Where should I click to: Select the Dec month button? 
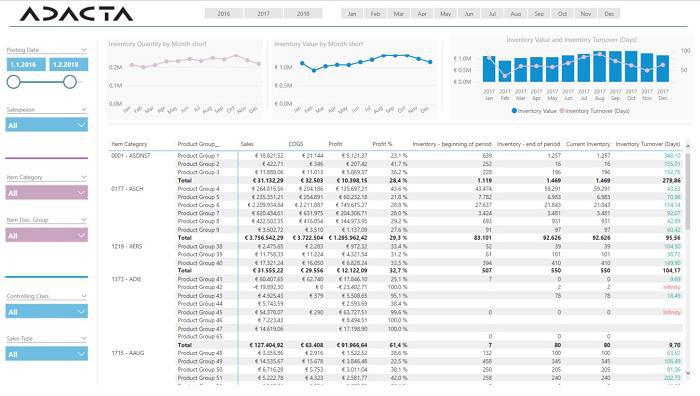609,14
